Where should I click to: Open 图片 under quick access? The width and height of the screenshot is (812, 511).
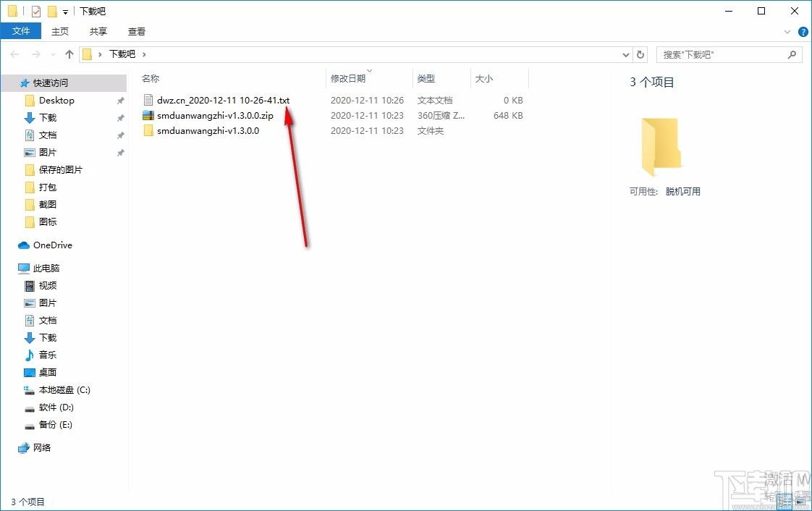pyautogui.click(x=48, y=152)
